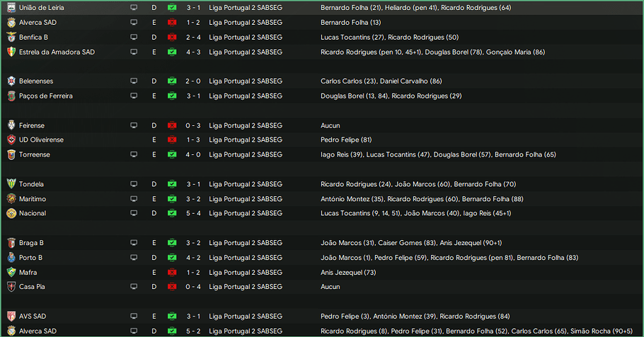
Task: Click the TV icon on the Nacional row
Action: [x=134, y=213]
